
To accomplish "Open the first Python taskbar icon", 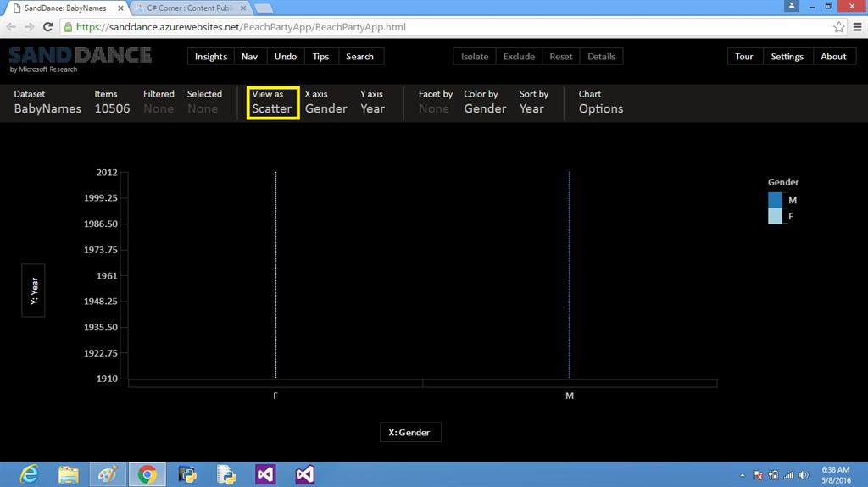I will point(187,474).
